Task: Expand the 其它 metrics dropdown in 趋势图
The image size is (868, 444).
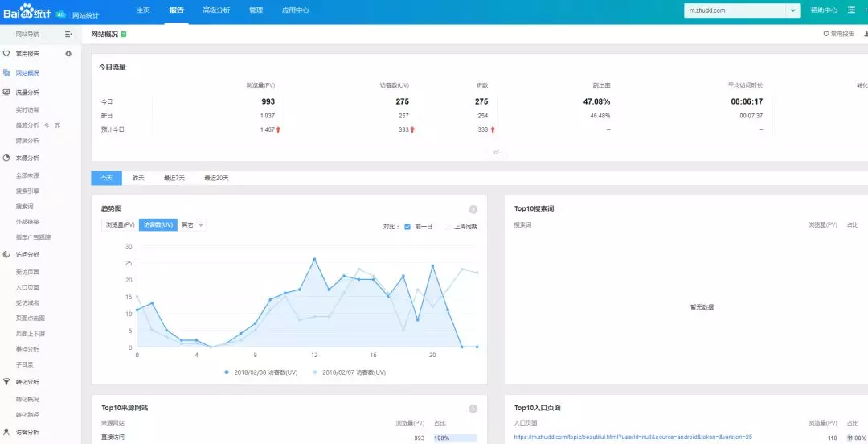Action: click(193, 225)
